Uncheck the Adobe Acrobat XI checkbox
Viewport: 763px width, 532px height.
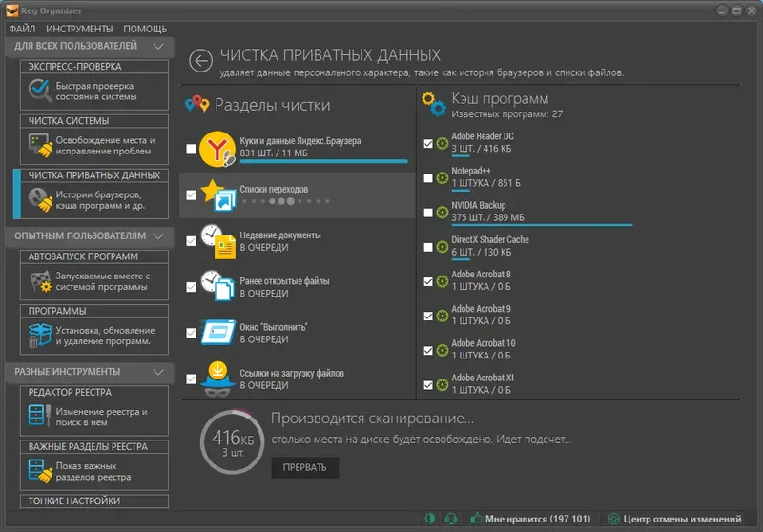(x=428, y=385)
